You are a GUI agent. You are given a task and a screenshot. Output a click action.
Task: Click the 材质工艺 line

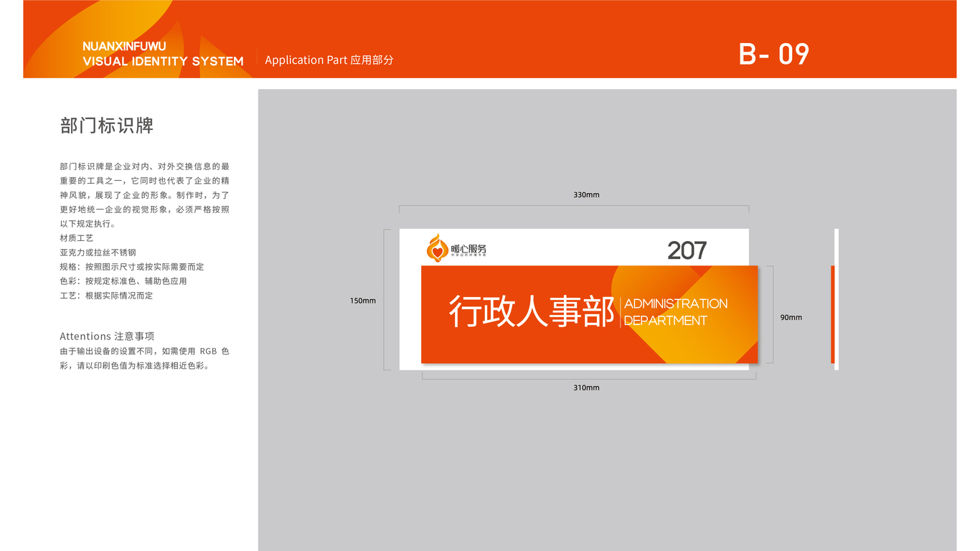(77, 238)
